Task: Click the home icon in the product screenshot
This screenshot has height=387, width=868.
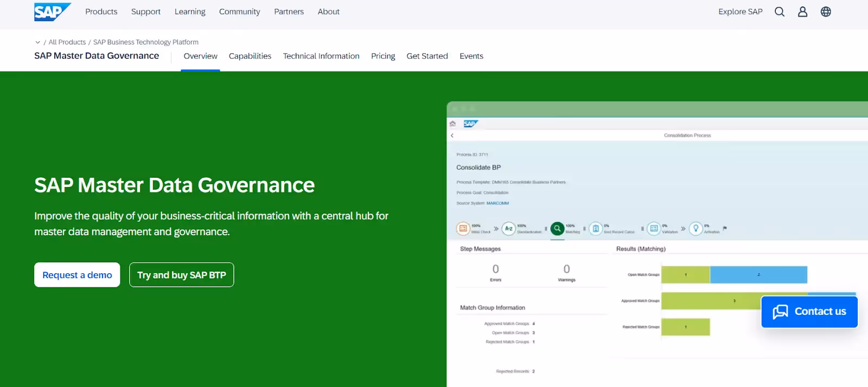Action: point(452,124)
